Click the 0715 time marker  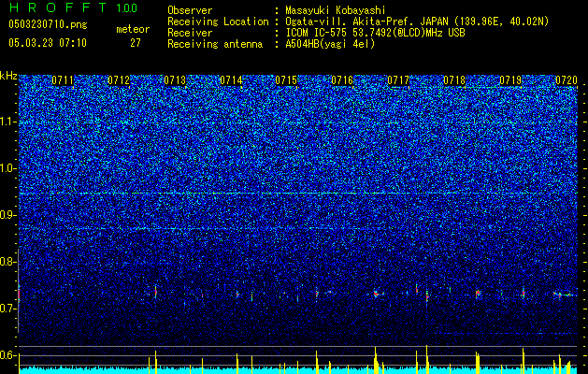[286, 80]
